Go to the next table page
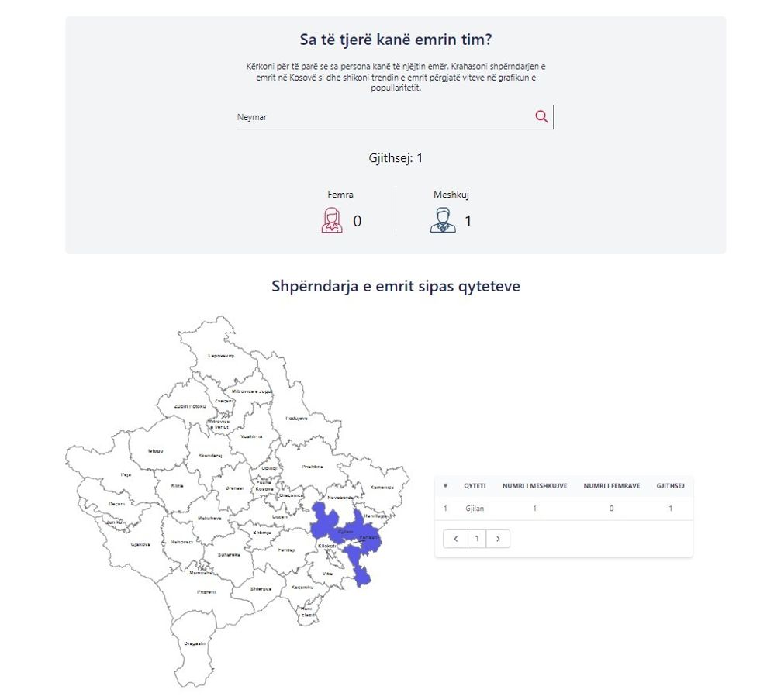The width and height of the screenshot is (760, 700). 498,538
